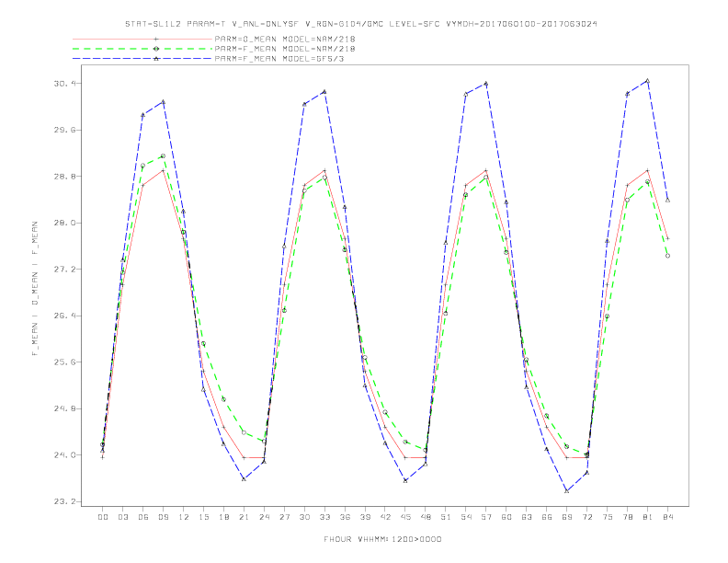Click the plus marker on red legend line
Image resolution: width=728 pixels, height=563 pixels.
pyautogui.click(x=156, y=39)
